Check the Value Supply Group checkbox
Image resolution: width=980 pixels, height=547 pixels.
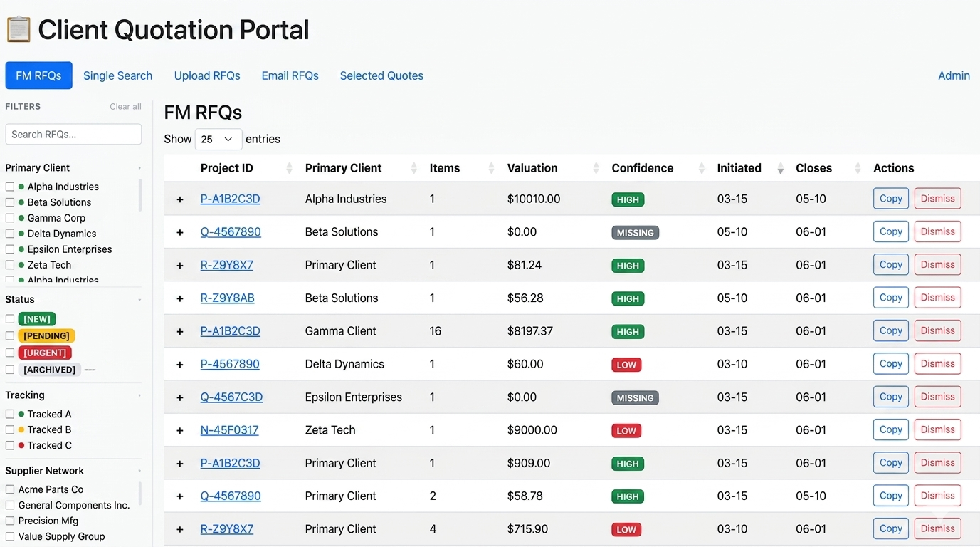click(10, 536)
